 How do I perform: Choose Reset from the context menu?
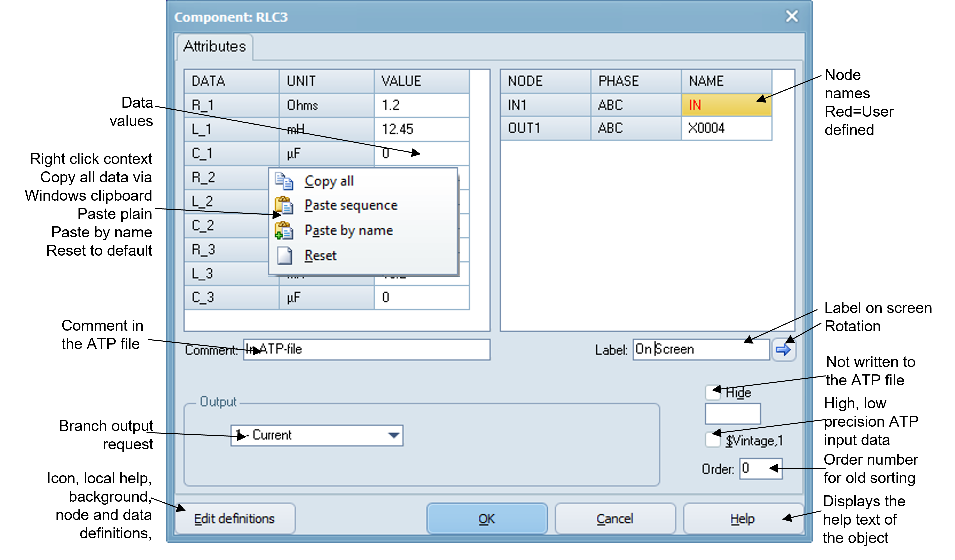(320, 255)
